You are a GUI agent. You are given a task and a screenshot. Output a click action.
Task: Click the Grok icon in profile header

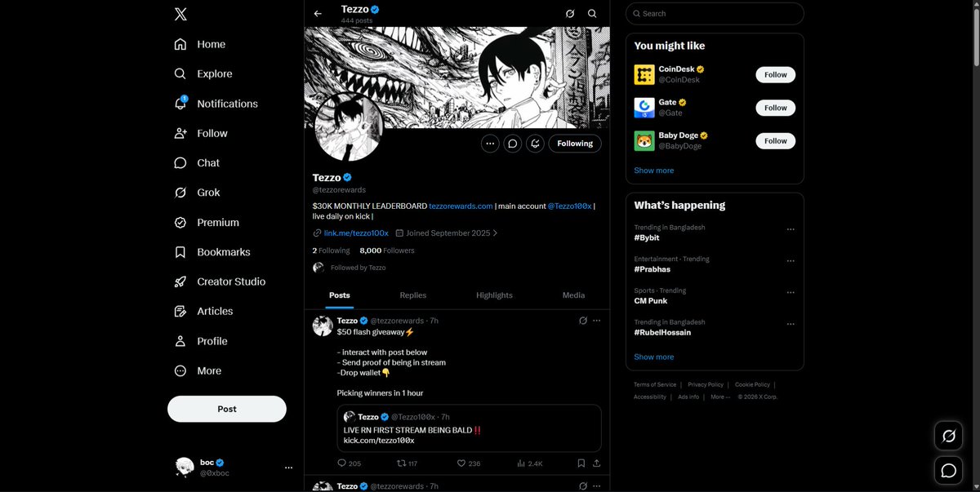tap(570, 14)
